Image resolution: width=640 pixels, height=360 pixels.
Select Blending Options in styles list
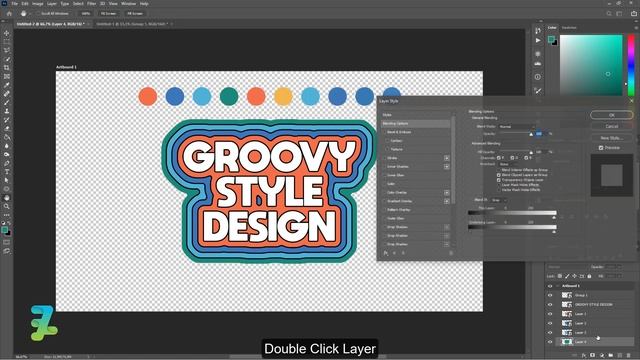(x=416, y=123)
